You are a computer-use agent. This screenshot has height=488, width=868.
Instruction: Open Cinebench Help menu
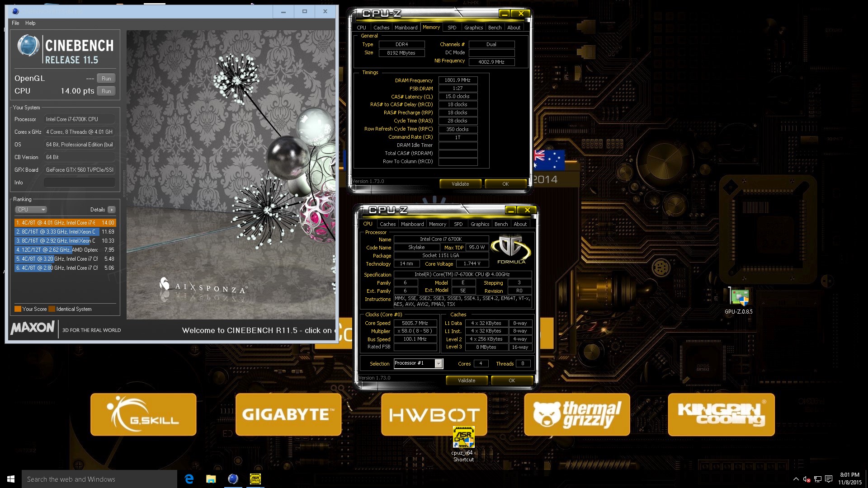30,23
